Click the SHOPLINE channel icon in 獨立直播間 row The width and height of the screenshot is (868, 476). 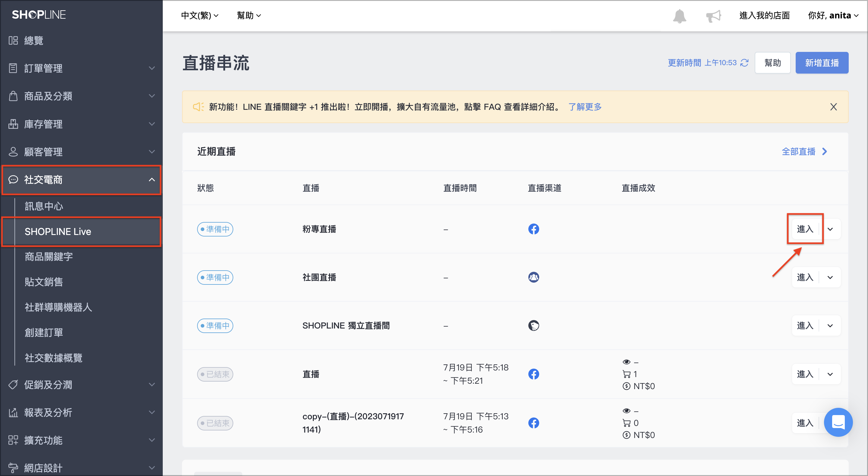coord(533,325)
